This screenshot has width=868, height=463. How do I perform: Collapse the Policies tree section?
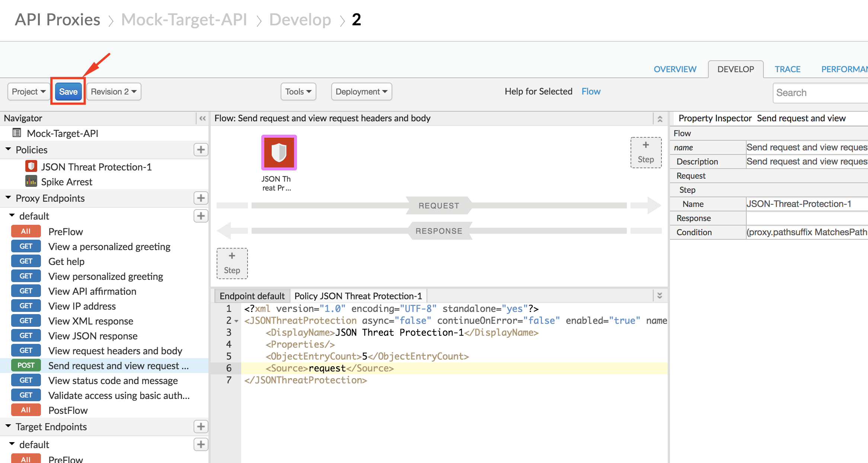click(8, 149)
